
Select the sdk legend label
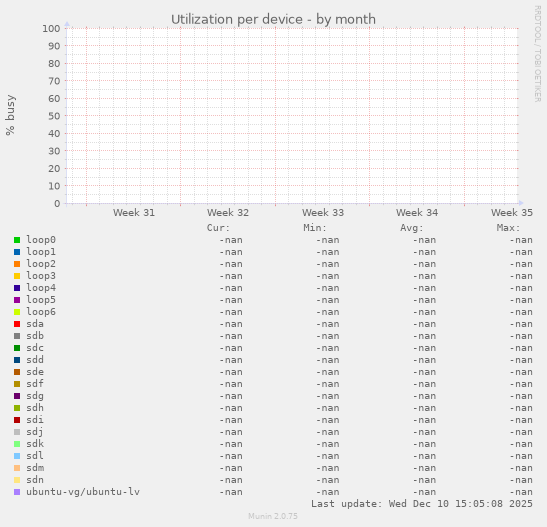pyautogui.click(x=35, y=444)
